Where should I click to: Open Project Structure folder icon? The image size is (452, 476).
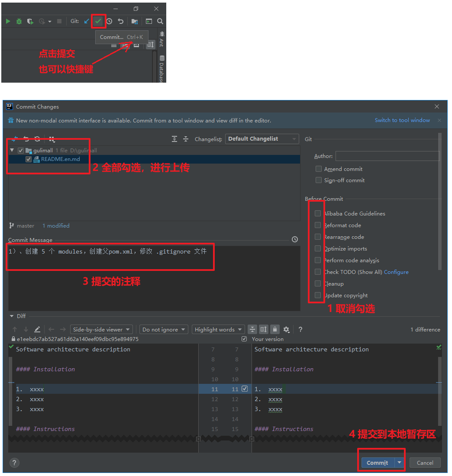135,21
